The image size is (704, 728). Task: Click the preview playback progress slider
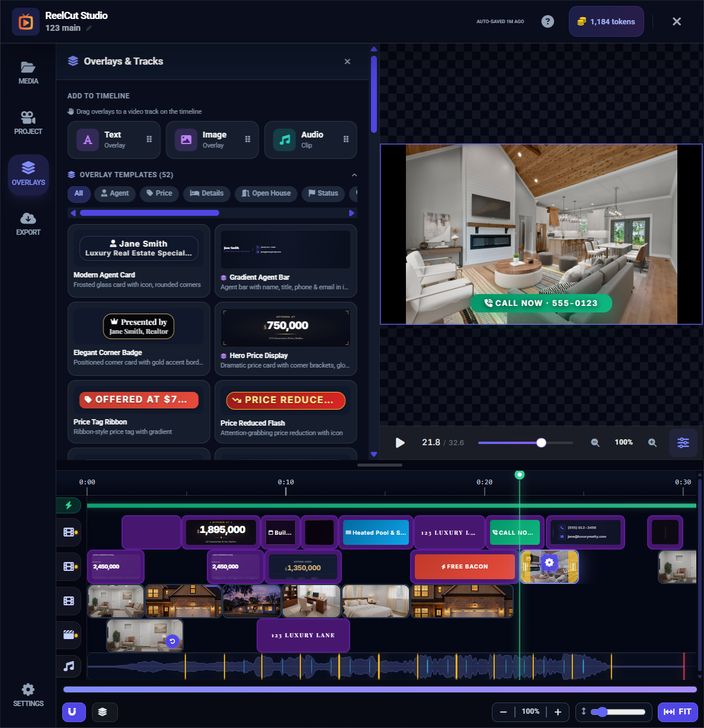point(525,442)
